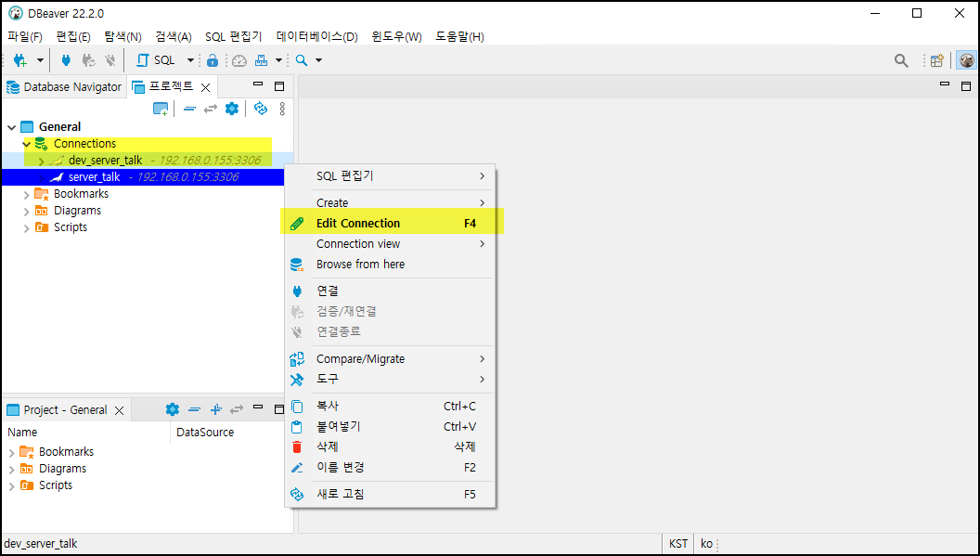Click the grey Reconnect toolbar icon
Screen dimensions: 980x556
[x=89, y=60]
